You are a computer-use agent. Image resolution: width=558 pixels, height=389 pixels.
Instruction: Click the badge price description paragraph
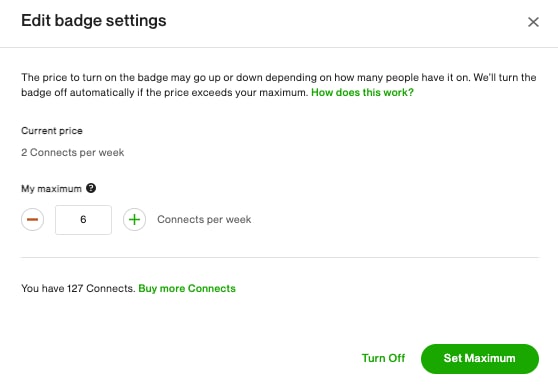(279, 85)
